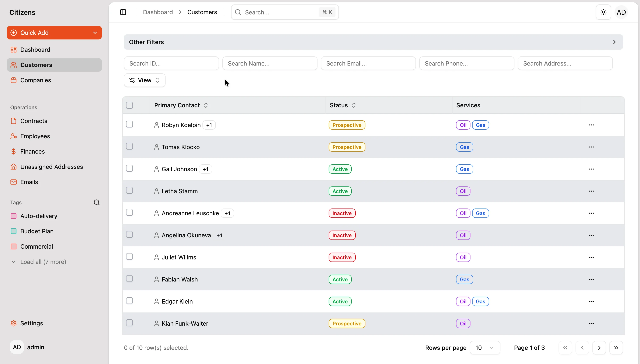Open the ellipsis menu for Edgar Klein

point(591,301)
